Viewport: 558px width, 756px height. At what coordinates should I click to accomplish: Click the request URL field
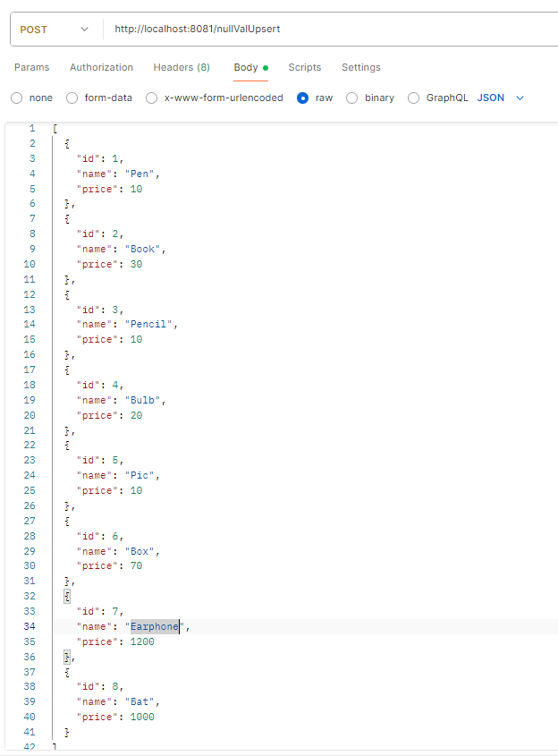(x=322, y=30)
